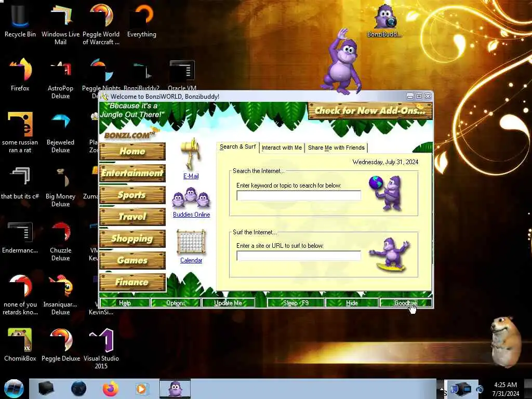This screenshot has width=532, height=399.
Task: Switch to the Interact with Me tab
Action: (x=282, y=148)
